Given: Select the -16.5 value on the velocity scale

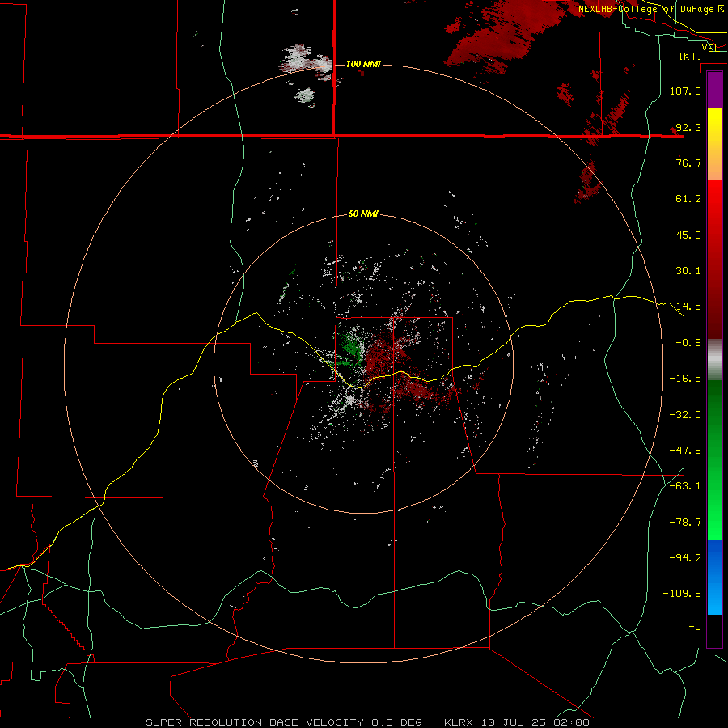Looking at the screenshot, I should click(x=685, y=379).
